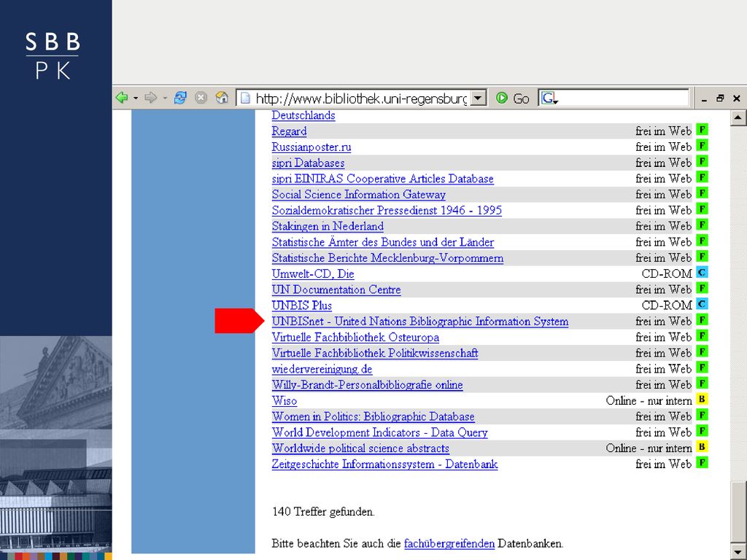This screenshot has width=747, height=560.
Task: Click green F icon in the UNBISnet row
Action: (702, 319)
